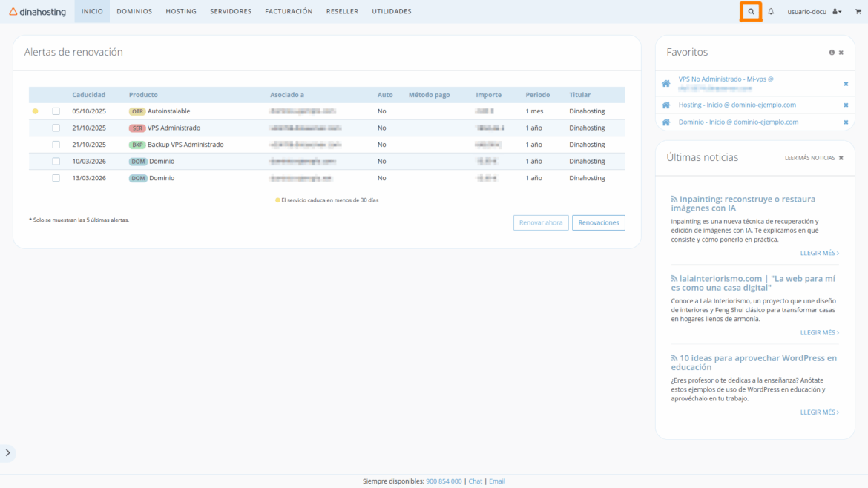868x488 pixels.
Task: Click the info icon in Favoritos panel
Action: [831, 52]
